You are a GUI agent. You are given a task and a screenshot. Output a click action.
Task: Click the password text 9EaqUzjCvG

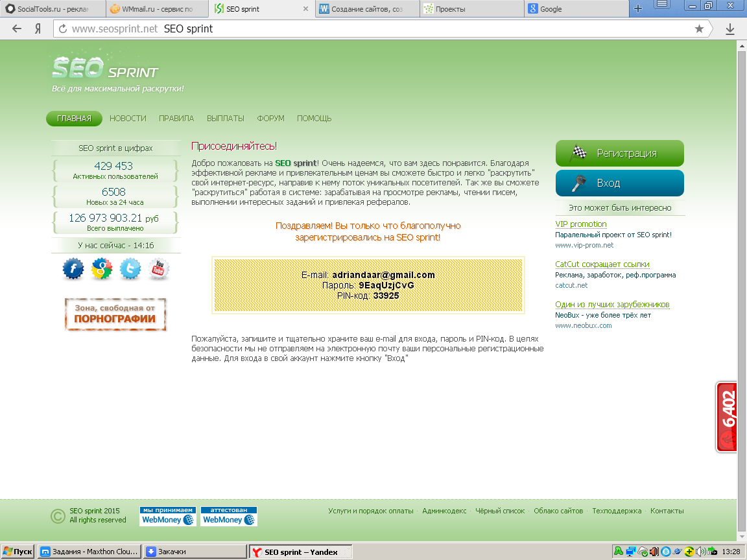coord(386,285)
